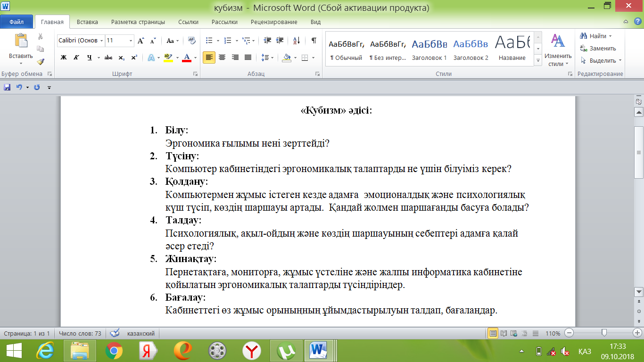
Task: Click the Cut scissors icon
Action: pyautogui.click(x=41, y=37)
